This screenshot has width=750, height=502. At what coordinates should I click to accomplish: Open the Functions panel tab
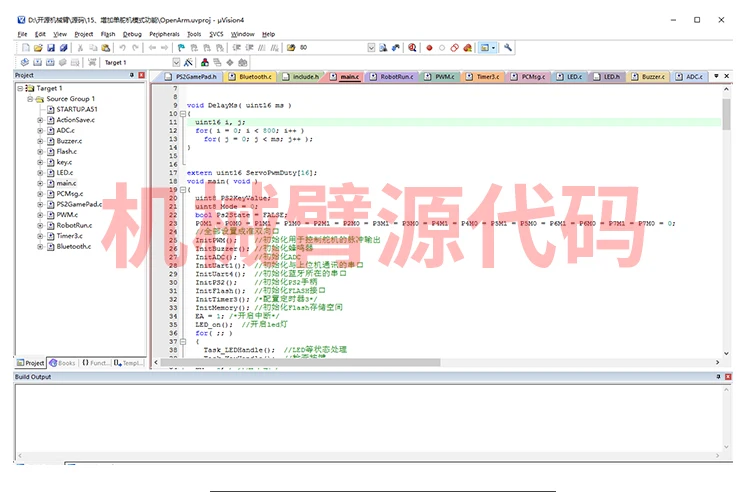(x=95, y=363)
